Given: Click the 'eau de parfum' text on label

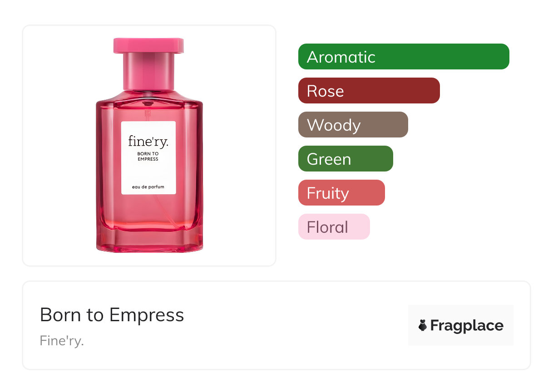Looking at the screenshot, I should coord(148,186).
